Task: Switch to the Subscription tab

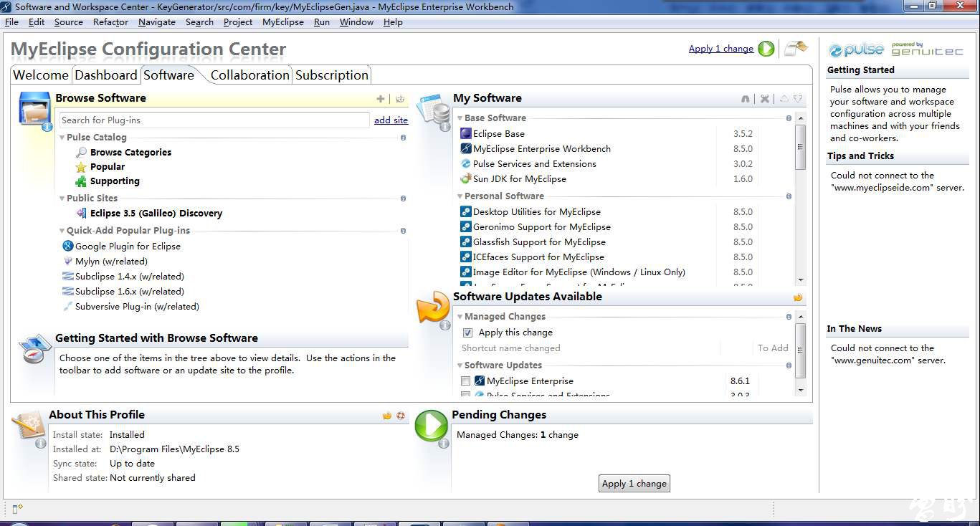Action: coord(332,75)
